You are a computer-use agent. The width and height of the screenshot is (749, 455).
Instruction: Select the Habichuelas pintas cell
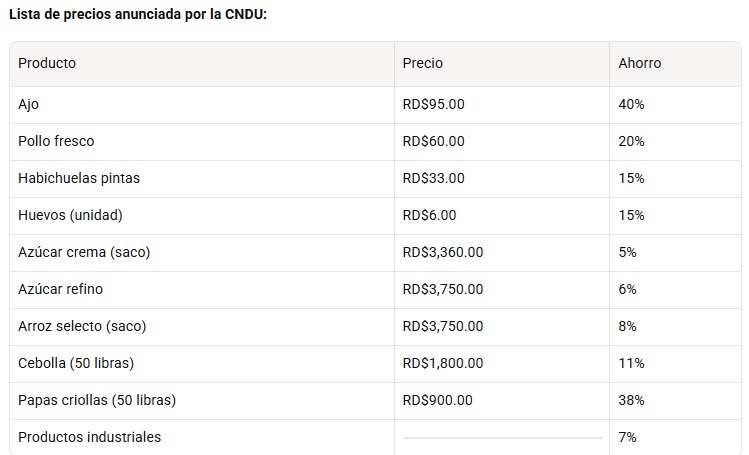point(79,178)
